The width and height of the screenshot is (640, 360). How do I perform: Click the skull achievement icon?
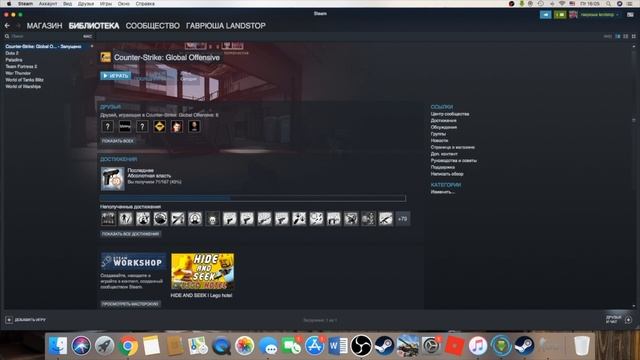click(212, 219)
